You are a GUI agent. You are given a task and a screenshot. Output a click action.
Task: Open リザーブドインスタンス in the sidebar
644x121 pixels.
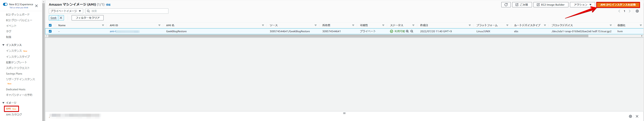coord(20,79)
